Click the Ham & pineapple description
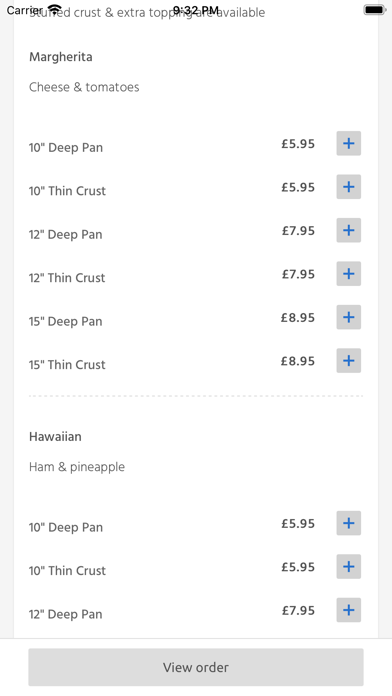Image resolution: width=392 pixels, height=696 pixels. point(77,467)
